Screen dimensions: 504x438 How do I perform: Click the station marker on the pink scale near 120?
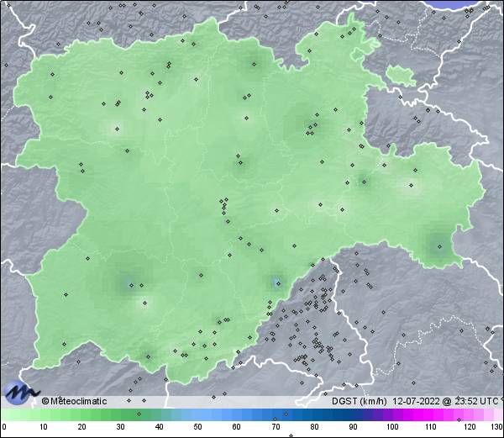(x=459, y=420)
